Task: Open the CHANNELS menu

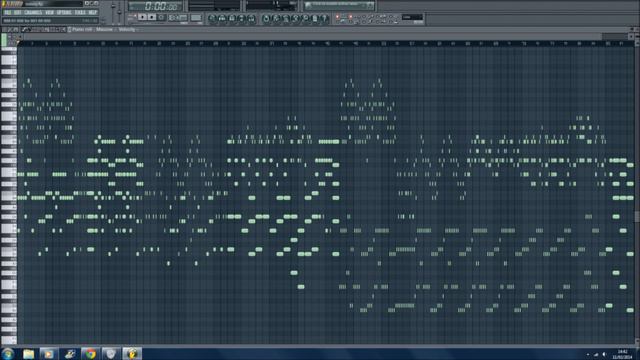Action: pyautogui.click(x=33, y=13)
